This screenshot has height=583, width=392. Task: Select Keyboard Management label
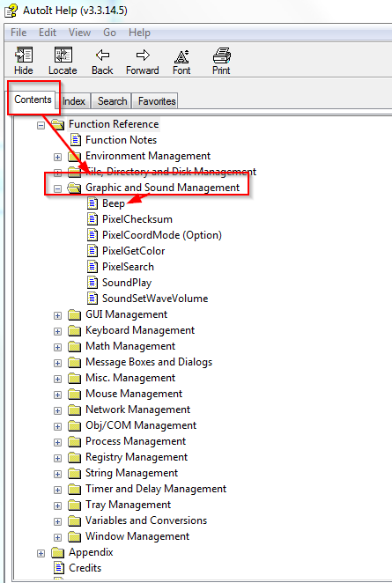(140, 330)
